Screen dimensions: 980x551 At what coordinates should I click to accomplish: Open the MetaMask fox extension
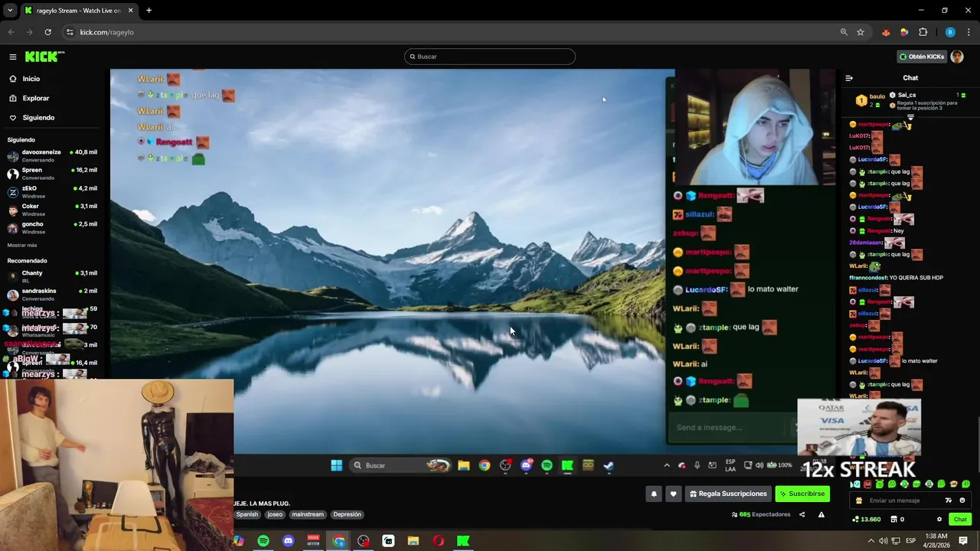tap(886, 32)
